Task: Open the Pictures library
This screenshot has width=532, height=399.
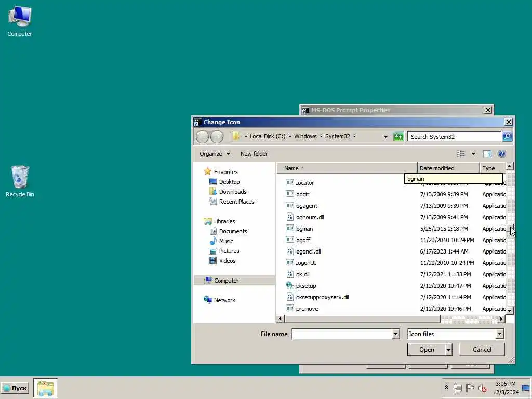Action: (229, 251)
